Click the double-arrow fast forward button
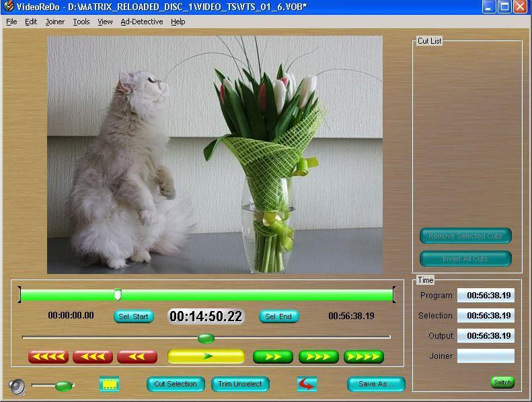 [273, 357]
